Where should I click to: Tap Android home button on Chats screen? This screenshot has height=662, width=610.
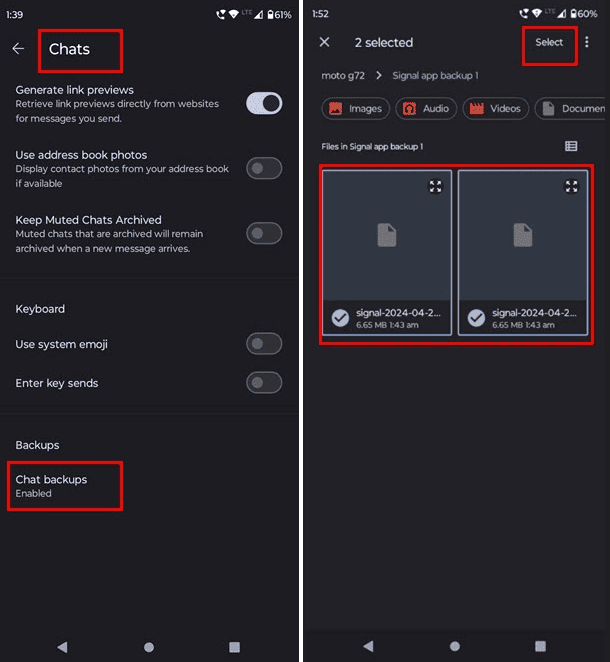point(149,647)
